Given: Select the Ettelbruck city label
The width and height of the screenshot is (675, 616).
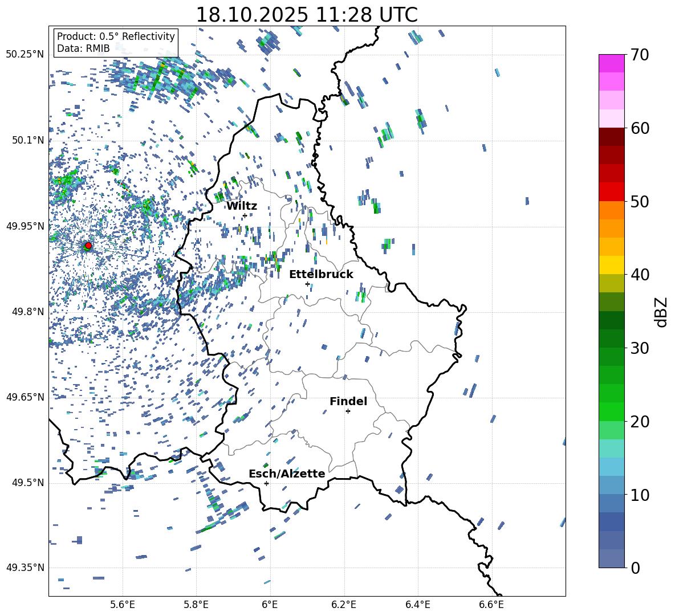Looking at the screenshot, I should click(321, 275).
